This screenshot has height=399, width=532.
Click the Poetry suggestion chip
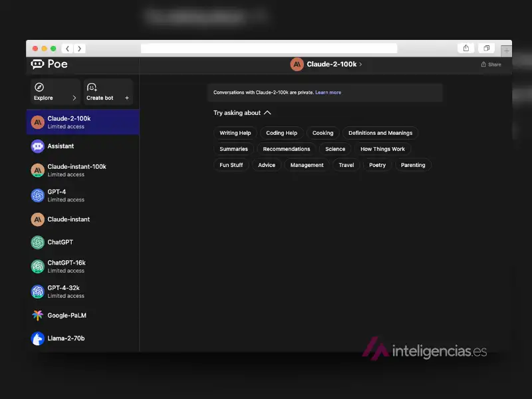(377, 165)
